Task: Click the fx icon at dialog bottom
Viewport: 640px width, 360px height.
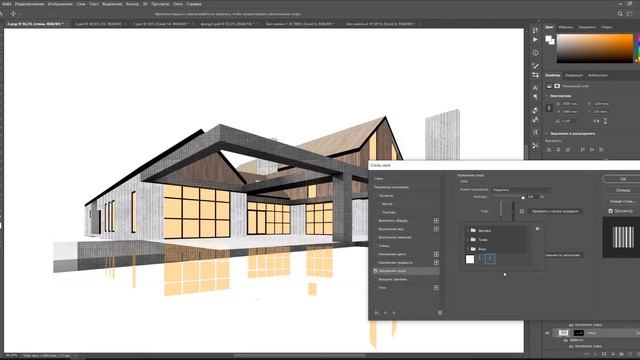Action: coord(376,313)
